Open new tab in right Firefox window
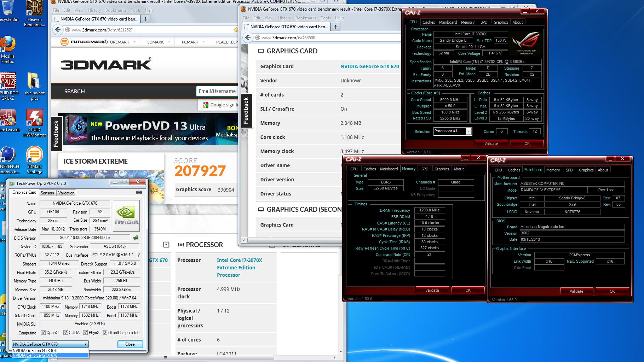The height and width of the screenshot is (362, 644). click(335, 27)
